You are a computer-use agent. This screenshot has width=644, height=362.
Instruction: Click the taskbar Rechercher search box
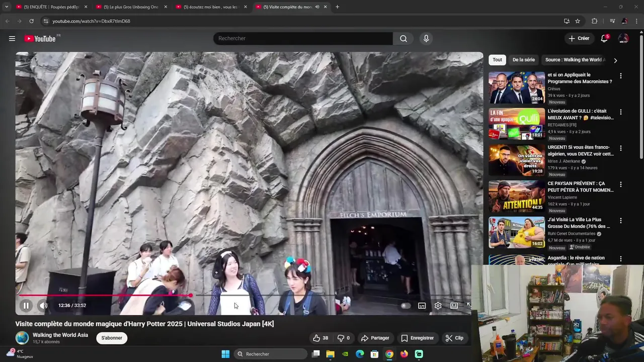pyautogui.click(x=271, y=354)
